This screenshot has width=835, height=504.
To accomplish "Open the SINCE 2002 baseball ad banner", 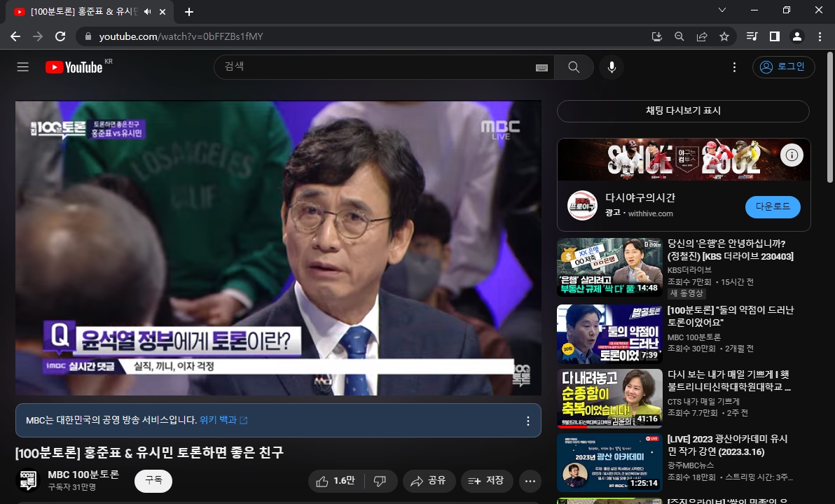I will pos(684,160).
